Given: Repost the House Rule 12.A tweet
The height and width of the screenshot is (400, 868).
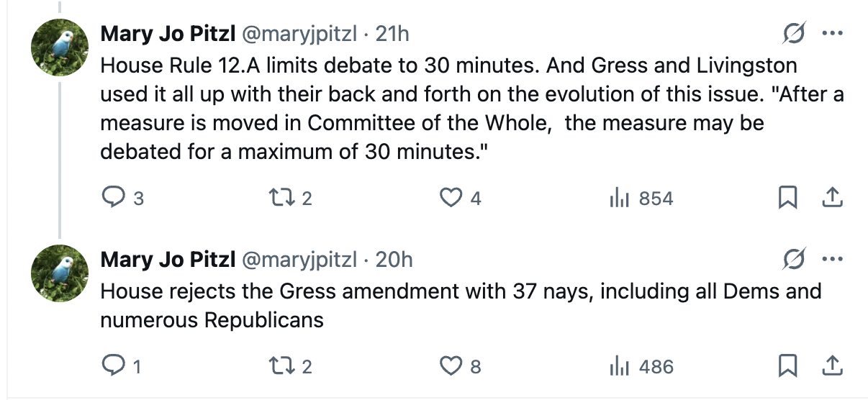Looking at the screenshot, I should (276, 198).
